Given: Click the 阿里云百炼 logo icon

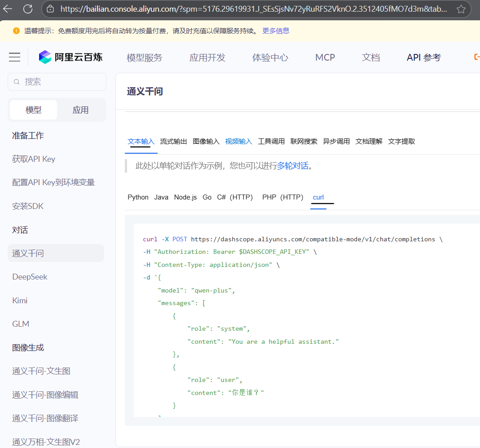Looking at the screenshot, I should [44, 57].
